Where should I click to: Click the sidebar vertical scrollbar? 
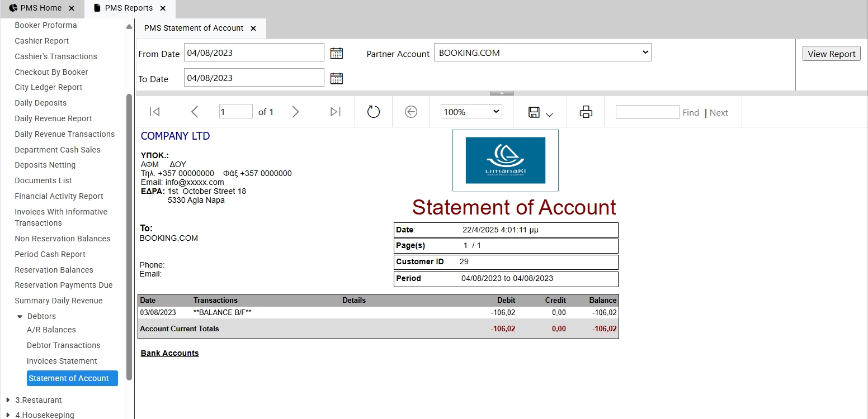pyautogui.click(x=129, y=237)
